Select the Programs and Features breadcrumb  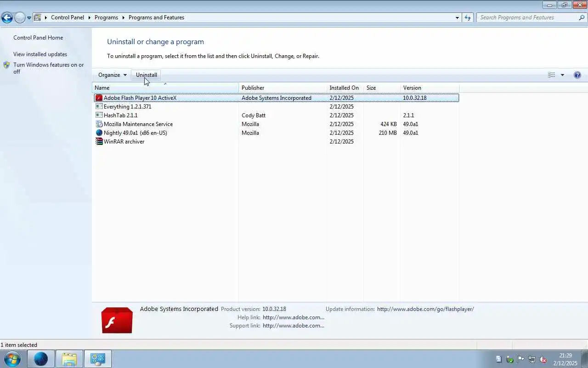pos(156,17)
